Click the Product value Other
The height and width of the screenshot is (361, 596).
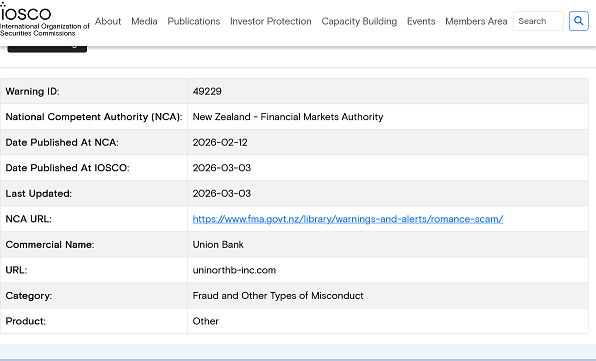click(x=206, y=321)
